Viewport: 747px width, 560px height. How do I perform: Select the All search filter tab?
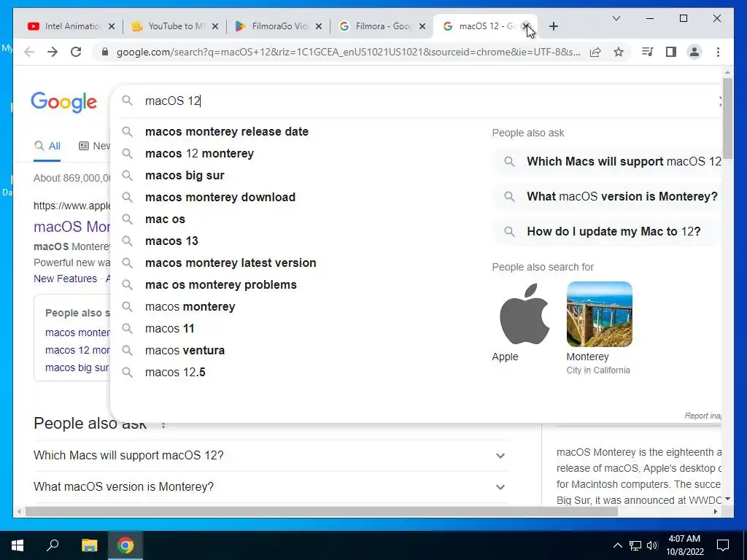[47, 146]
